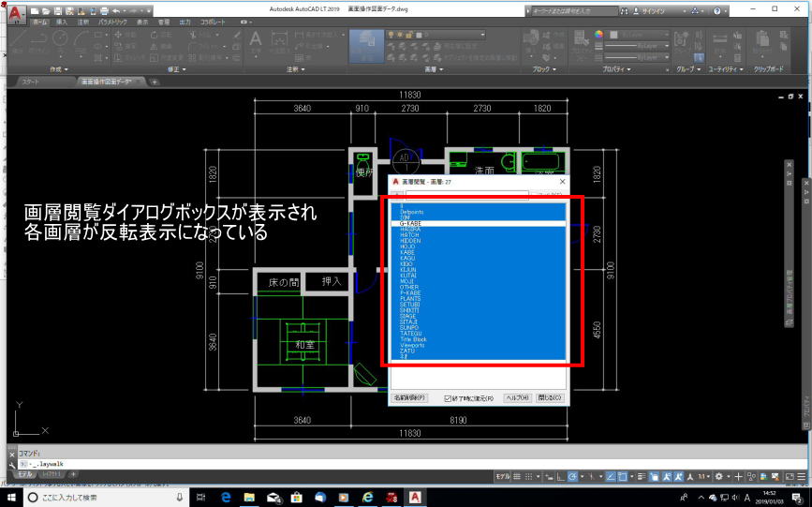Click the help question mark icon
Screen dimensions: 812x507
tap(716, 11)
